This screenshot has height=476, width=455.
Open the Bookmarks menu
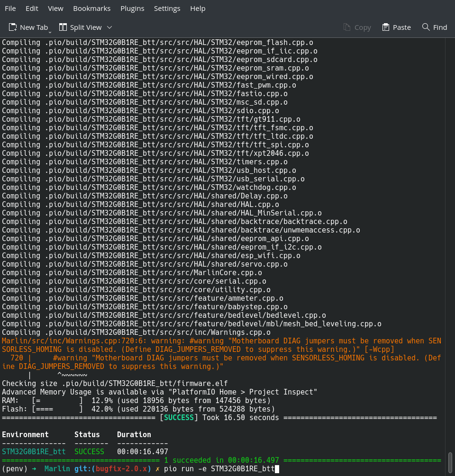(91, 9)
